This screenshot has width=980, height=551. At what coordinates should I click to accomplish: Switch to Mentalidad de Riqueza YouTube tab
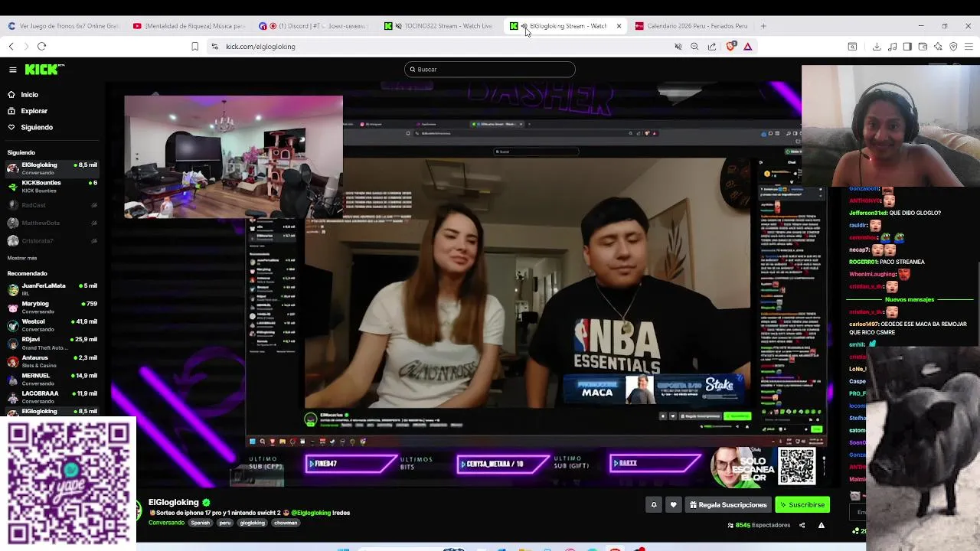188,26
